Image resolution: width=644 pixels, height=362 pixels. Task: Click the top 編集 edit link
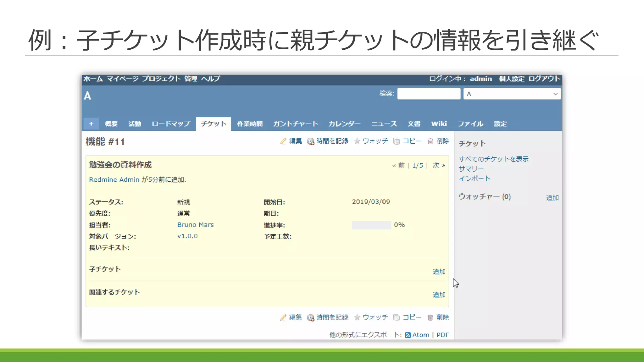coord(295,141)
